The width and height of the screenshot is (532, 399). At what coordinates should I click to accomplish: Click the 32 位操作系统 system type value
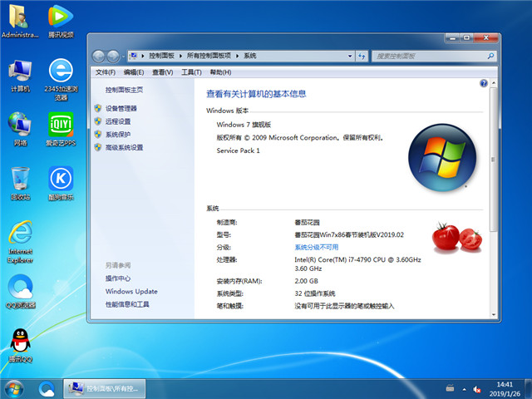coord(314,293)
